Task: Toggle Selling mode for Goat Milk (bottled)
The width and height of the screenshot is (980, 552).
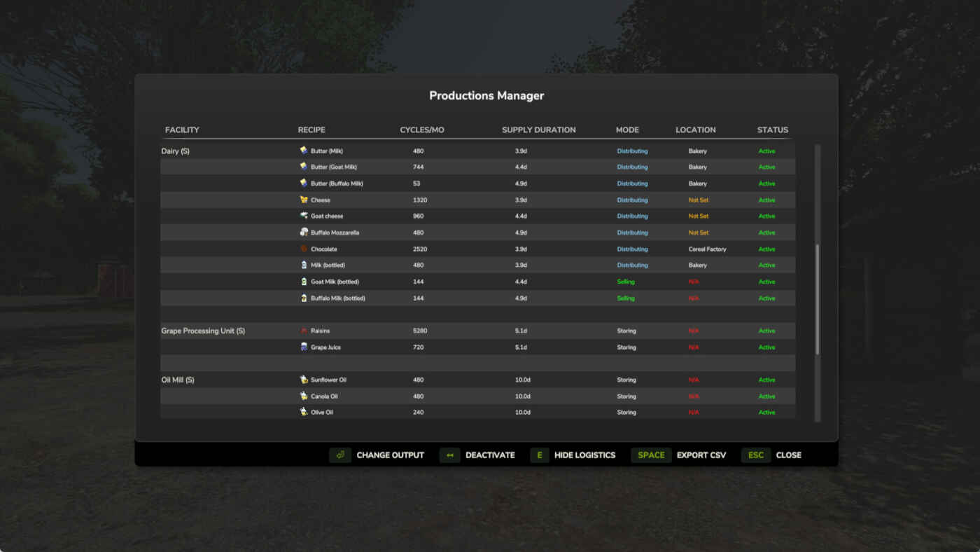Action: coord(626,282)
